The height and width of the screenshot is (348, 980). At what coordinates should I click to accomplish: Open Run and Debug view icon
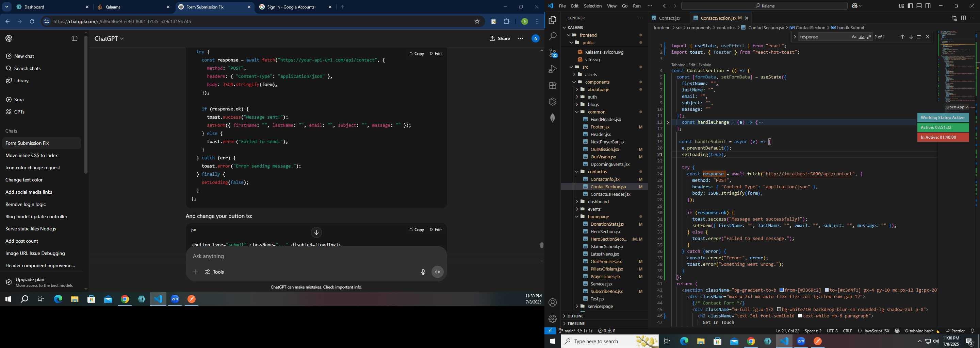click(x=552, y=69)
